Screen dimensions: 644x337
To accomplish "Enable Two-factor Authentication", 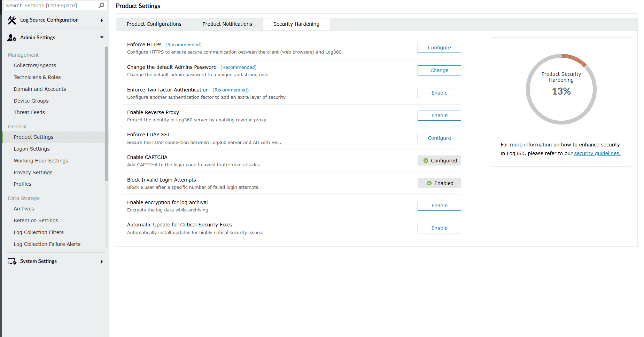I will click(x=439, y=93).
